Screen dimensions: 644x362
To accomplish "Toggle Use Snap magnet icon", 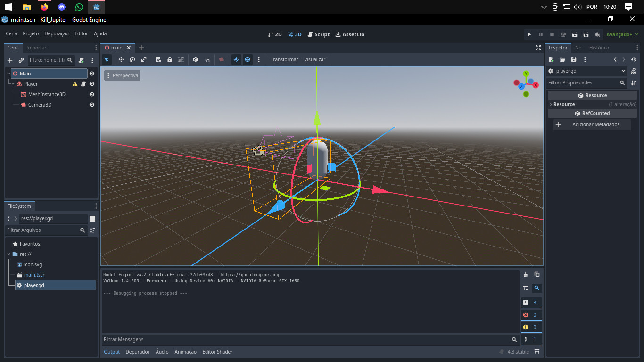I will tap(207, 59).
